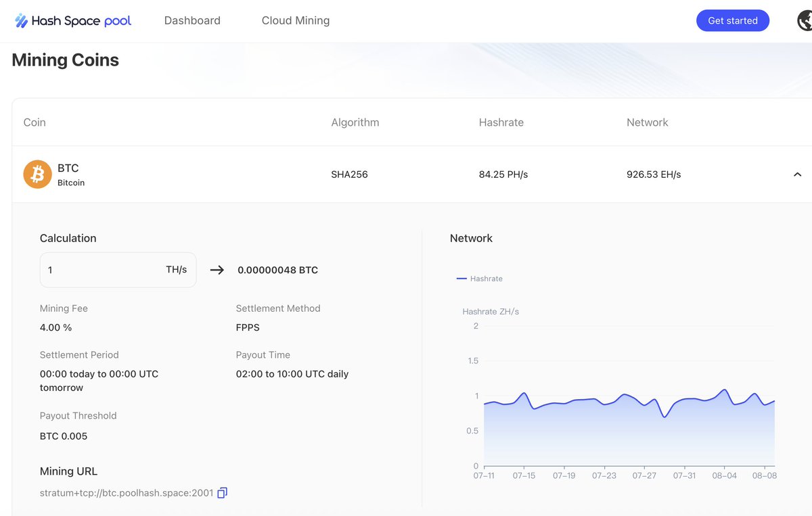
Task: Click the 0.00000048 BTC result value
Action: [277, 269]
